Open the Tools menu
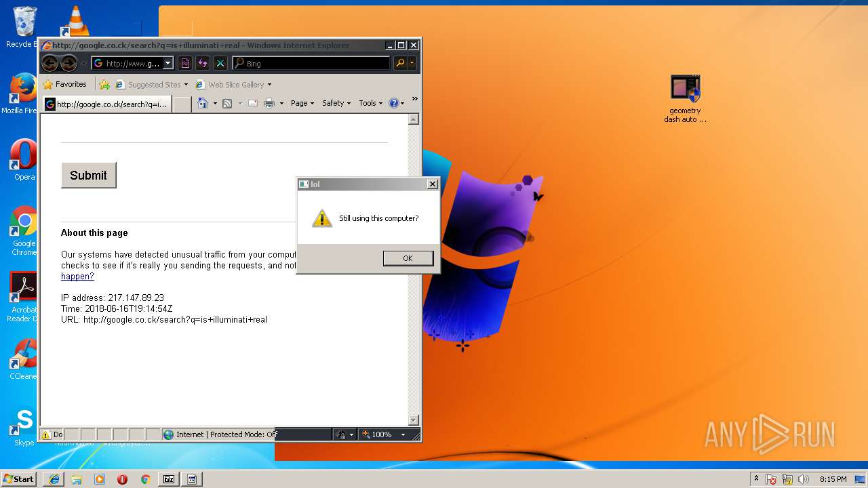Viewport: 868px width, 488px height. [x=371, y=103]
